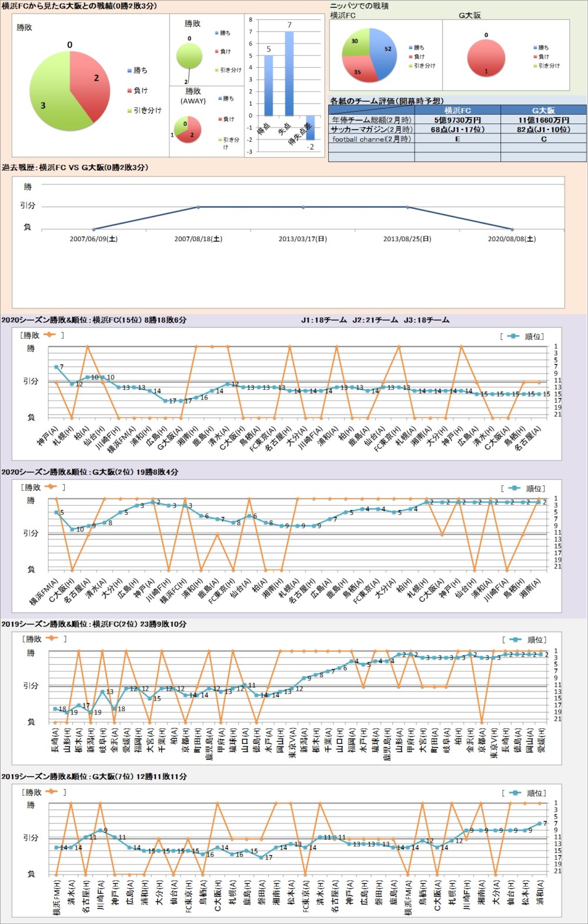Click the 順位 legend in 2019 横浜FC chart
The width and height of the screenshot is (588, 924).
click(x=524, y=640)
